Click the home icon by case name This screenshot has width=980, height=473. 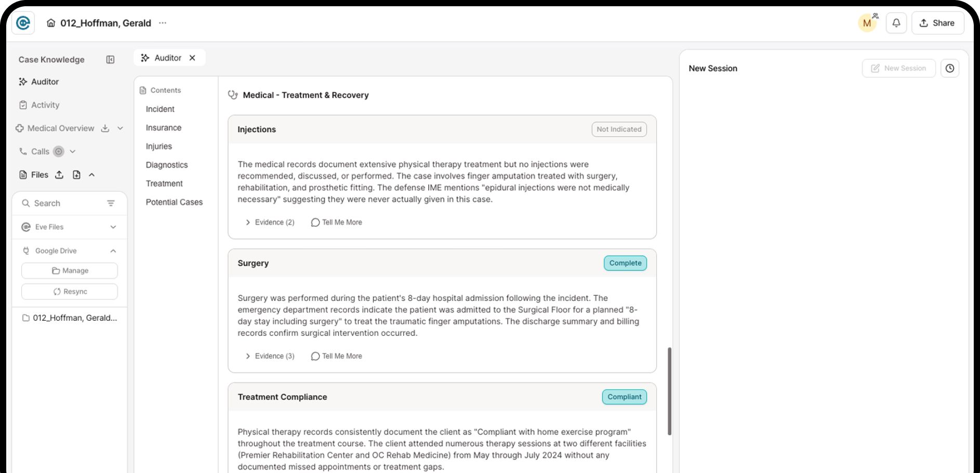pyautogui.click(x=51, y=23)
